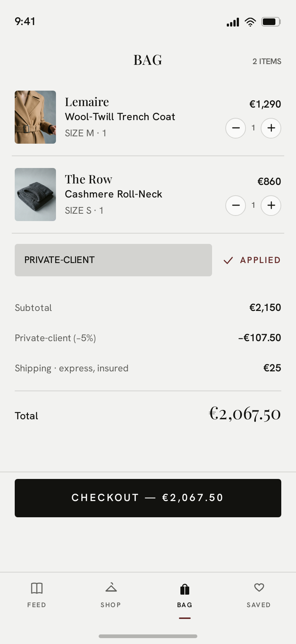The image size is (296, 644).
Task: Switch to the FEED tab label
Action: coord(37,605)
